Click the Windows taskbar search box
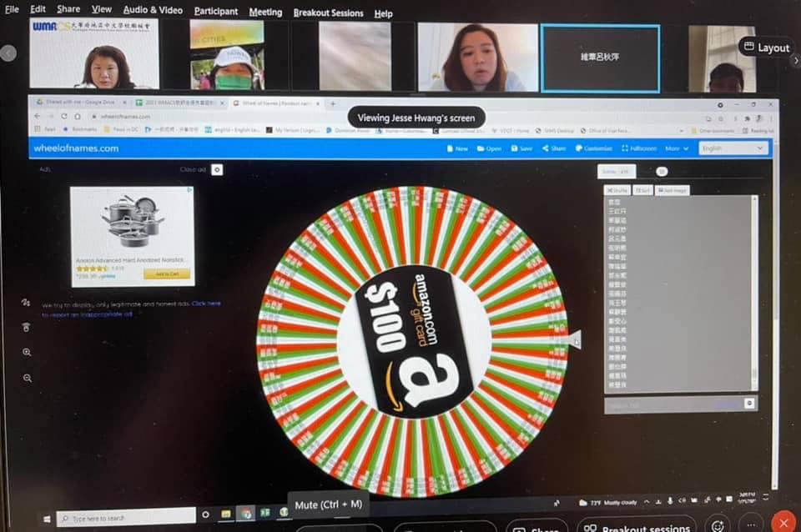The height and width of the screenshot is (532, 801). point(125,517)
